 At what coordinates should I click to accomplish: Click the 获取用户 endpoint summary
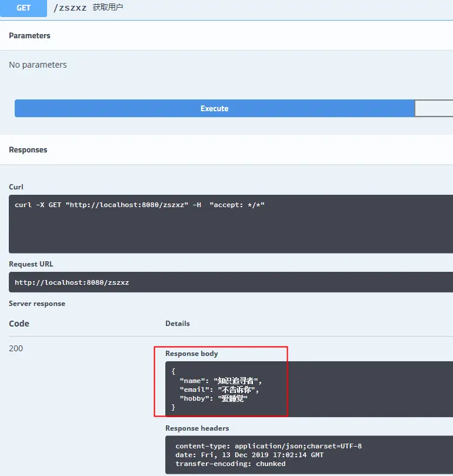(x=108, y=7)
